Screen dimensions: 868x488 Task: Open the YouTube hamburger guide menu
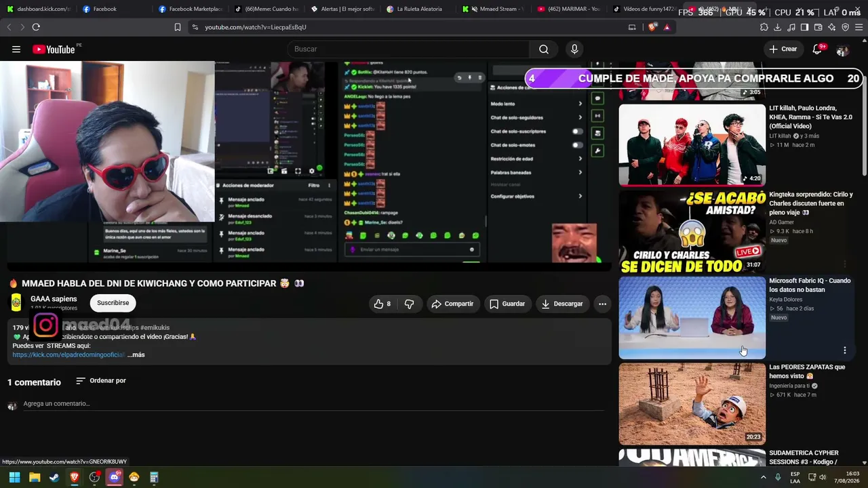pyautogui.click(x=16, y=49)
